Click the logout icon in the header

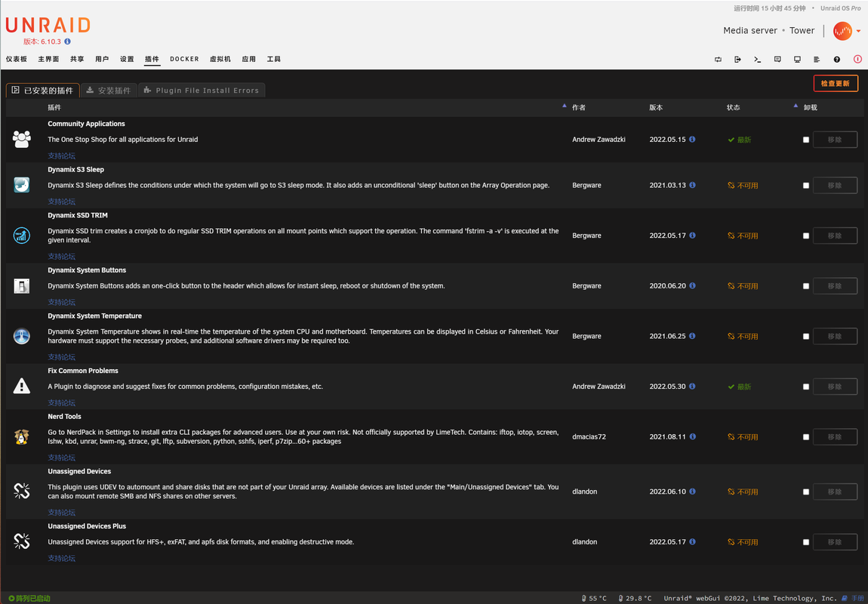click(737, 59)
